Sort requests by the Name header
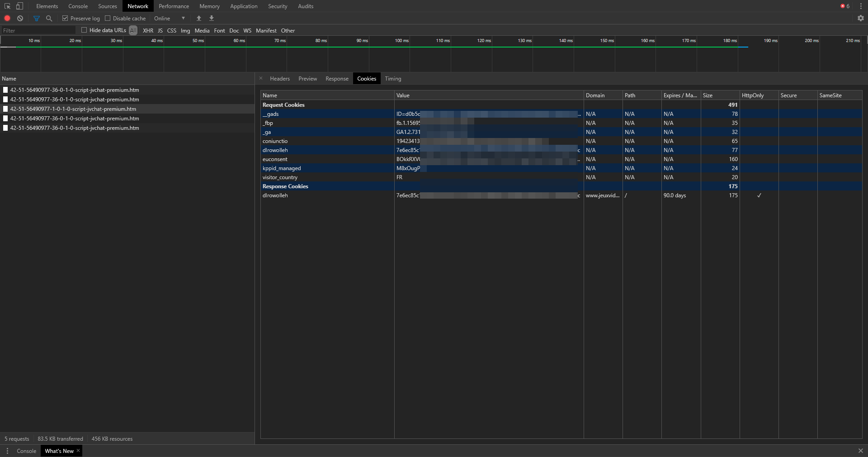This screenshot has height=457, width=868. 127,79
